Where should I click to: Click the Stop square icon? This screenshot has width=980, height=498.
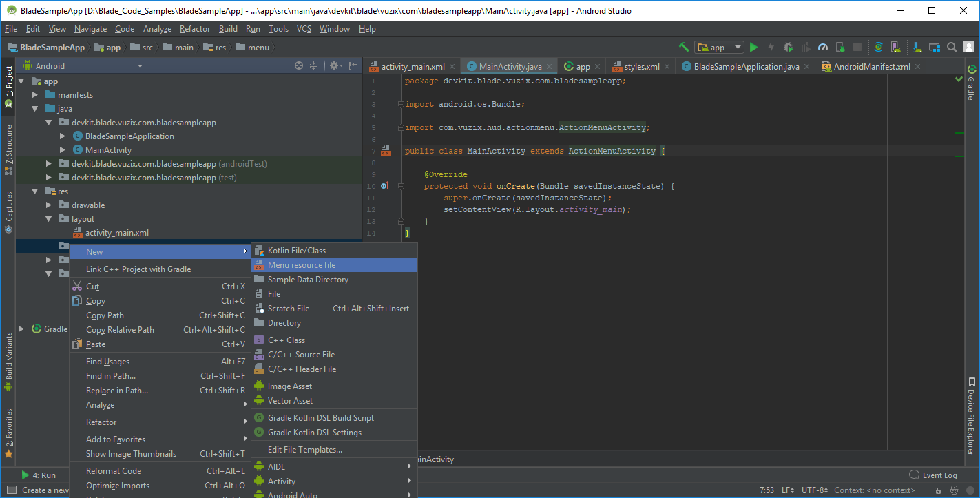857,47
